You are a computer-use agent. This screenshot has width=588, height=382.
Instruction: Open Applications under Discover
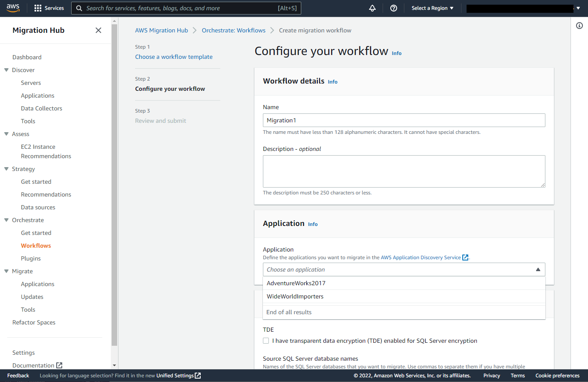(37, 95)
